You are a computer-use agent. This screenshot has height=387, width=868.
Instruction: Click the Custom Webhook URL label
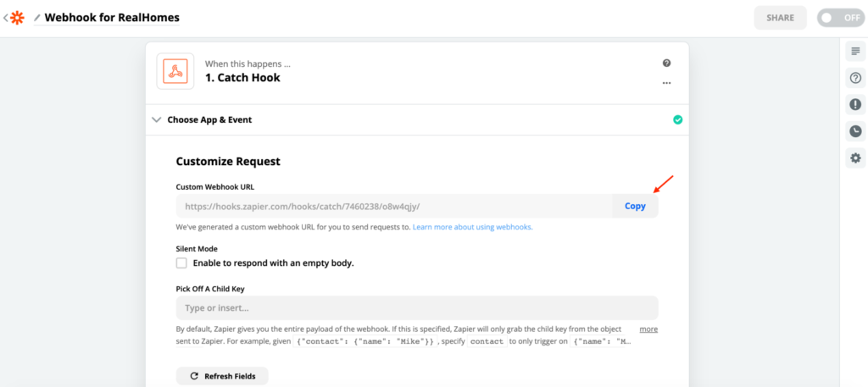[214, 187]
